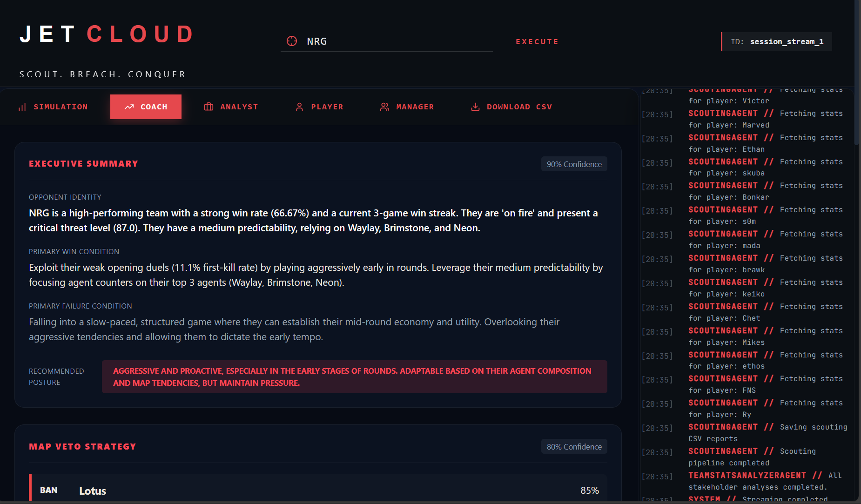The image size is (861, 504).
Task: Click the JET CLOUD logo title
Action: click(107, 34)
